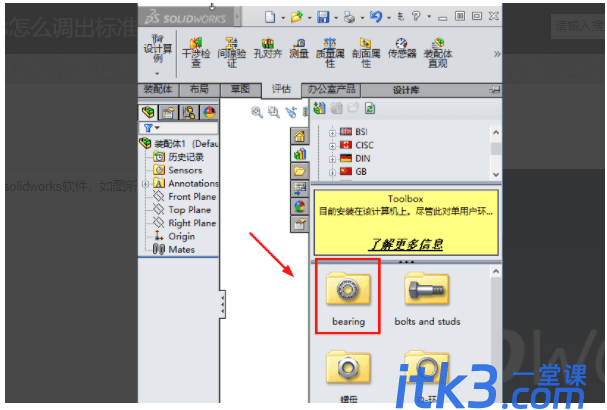Click the Save icon
The width and height of the screenshot is (607, 410).
click(x=323, y=17)
